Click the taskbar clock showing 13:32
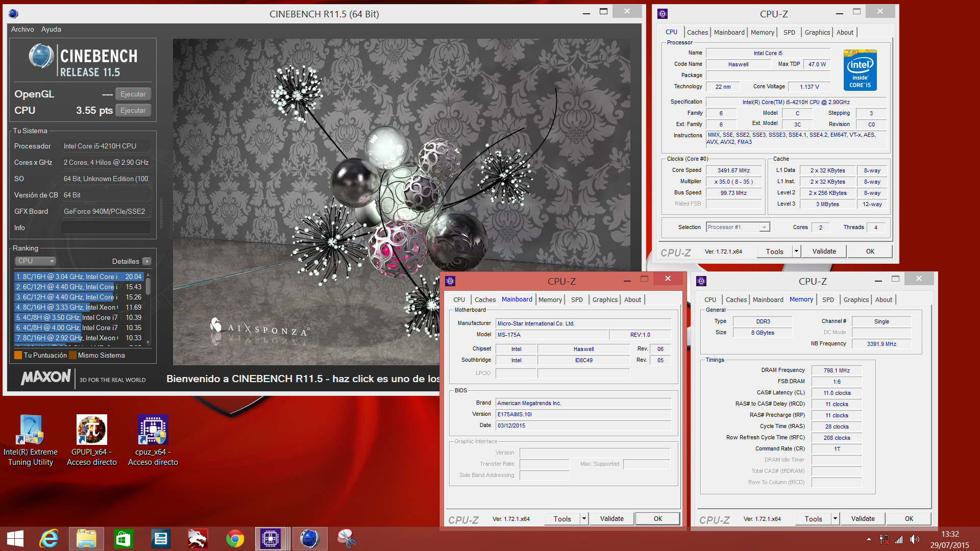The width and height of the screenshot is (980, 551). [949, 534]
